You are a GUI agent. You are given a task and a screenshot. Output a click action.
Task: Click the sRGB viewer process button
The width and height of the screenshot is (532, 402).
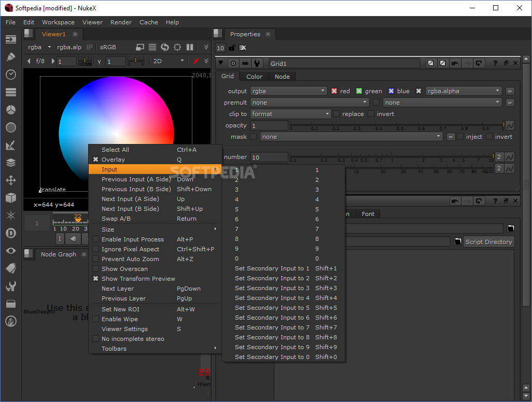click(108, 47)
